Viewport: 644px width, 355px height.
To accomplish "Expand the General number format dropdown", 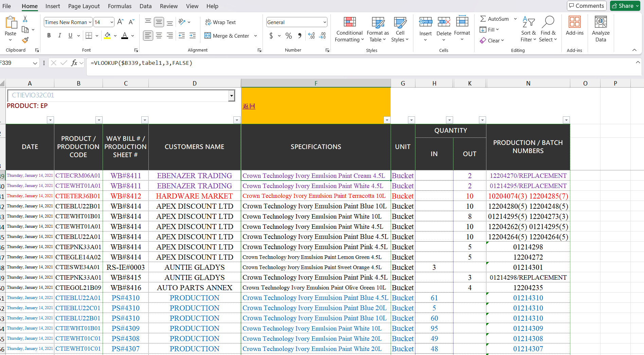I will (x=324, y=22).
